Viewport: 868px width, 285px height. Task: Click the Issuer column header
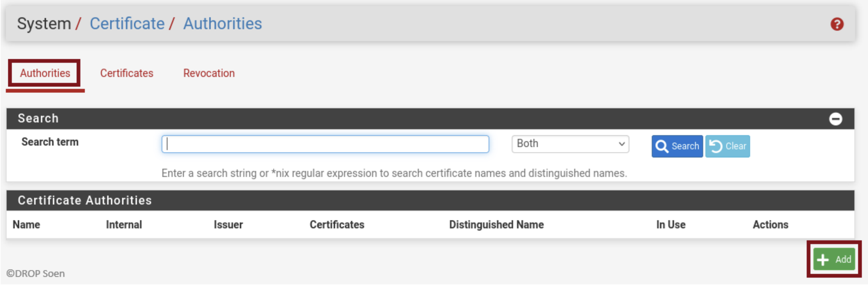pyautogui.click(x=228, y=224)
